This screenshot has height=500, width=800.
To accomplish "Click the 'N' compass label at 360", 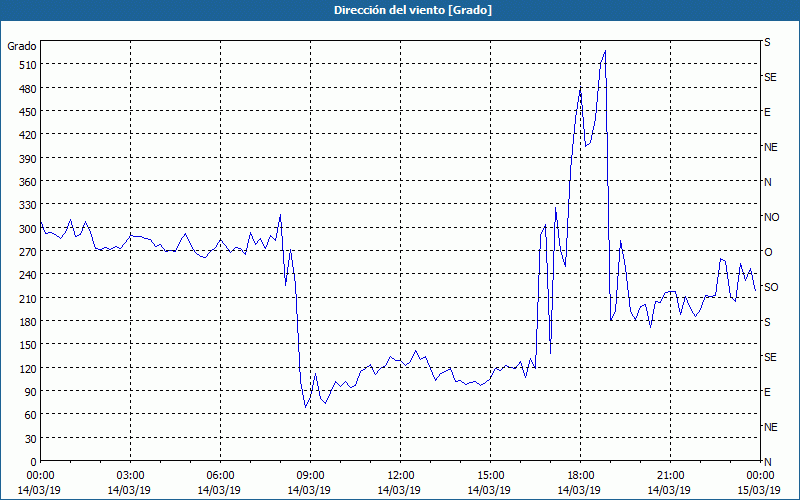I will point(767,182).
